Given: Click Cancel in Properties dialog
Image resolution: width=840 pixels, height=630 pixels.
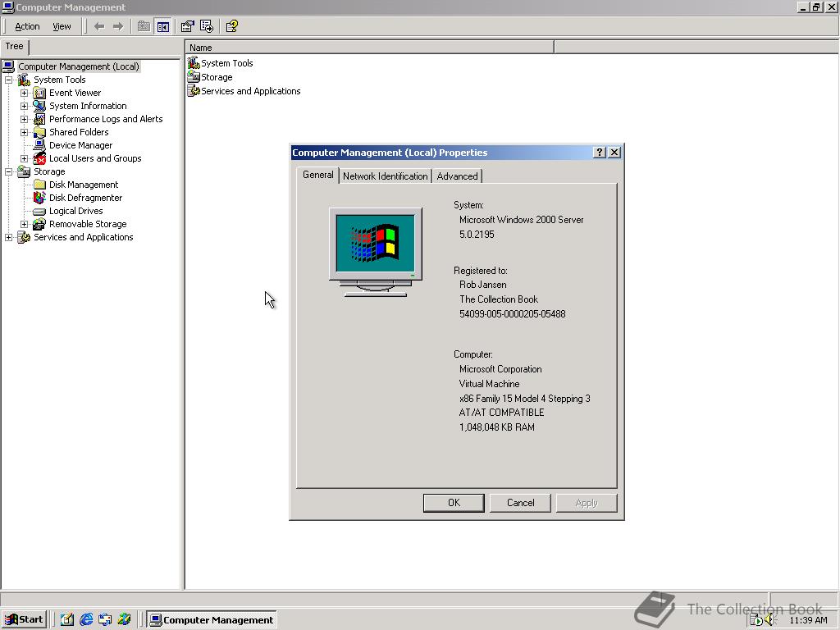Looking at the screenshot, I should (520, 503).
